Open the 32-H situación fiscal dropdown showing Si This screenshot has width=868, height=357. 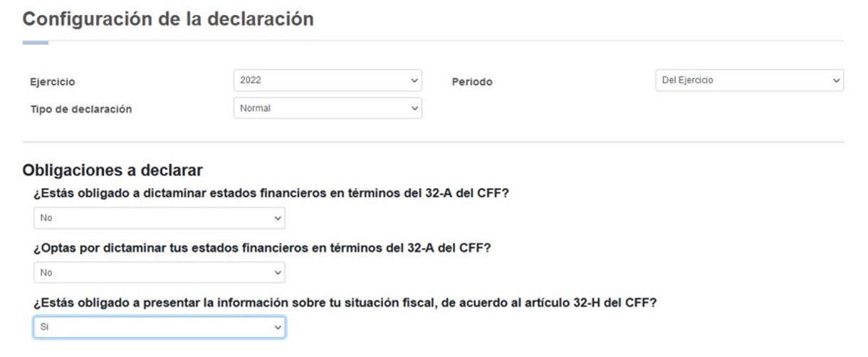pos(159,326)
